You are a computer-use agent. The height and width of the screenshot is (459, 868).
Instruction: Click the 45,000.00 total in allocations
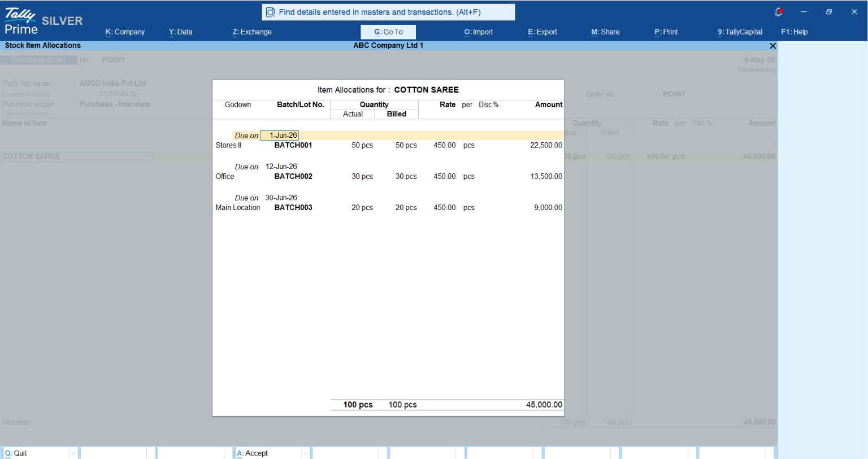[544, 405]
